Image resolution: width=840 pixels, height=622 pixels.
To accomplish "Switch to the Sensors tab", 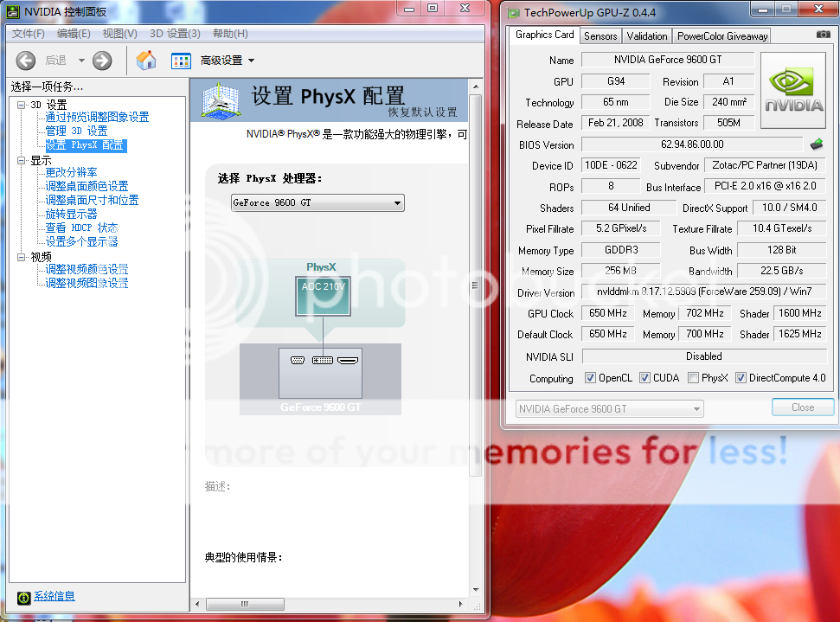I will pyautogui.click(x=600, y=36).
